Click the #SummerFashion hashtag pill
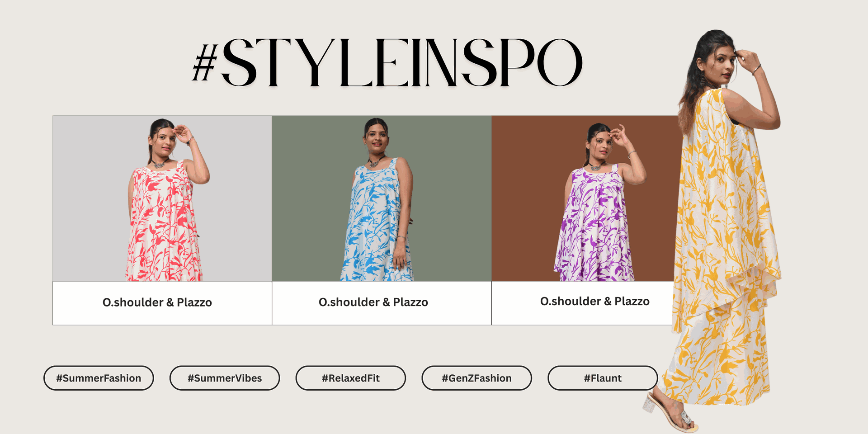This screenshot has height=434, width=868. tap(99, 378)
